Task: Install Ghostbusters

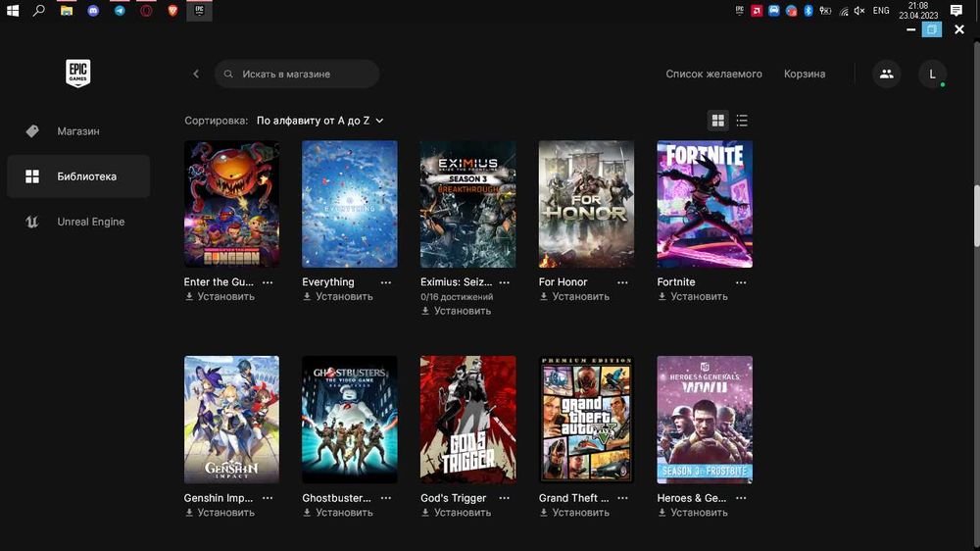Action: (x=338, y=512)
